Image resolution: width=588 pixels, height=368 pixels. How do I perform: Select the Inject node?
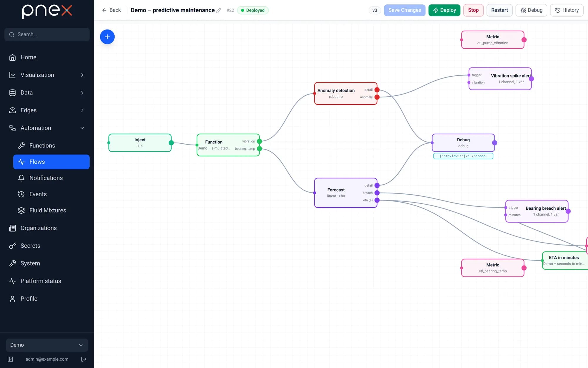coord(140,143)
